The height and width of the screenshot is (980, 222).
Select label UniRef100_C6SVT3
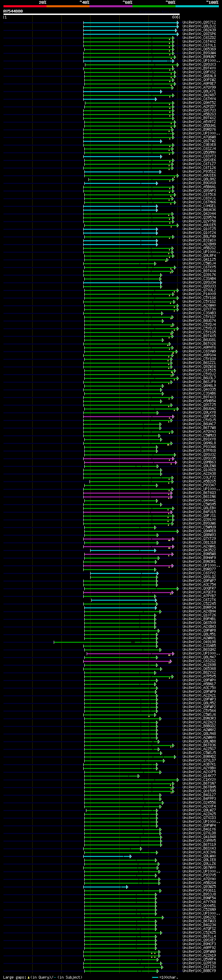(x=199, y=156)
